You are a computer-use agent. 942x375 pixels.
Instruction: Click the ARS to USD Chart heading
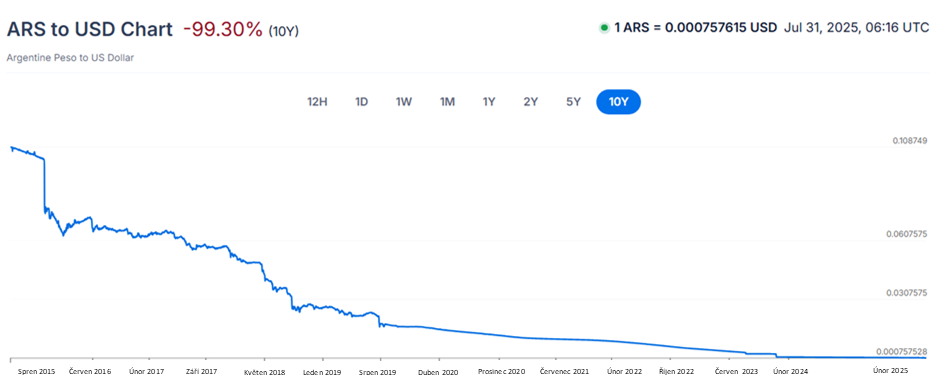90,29
